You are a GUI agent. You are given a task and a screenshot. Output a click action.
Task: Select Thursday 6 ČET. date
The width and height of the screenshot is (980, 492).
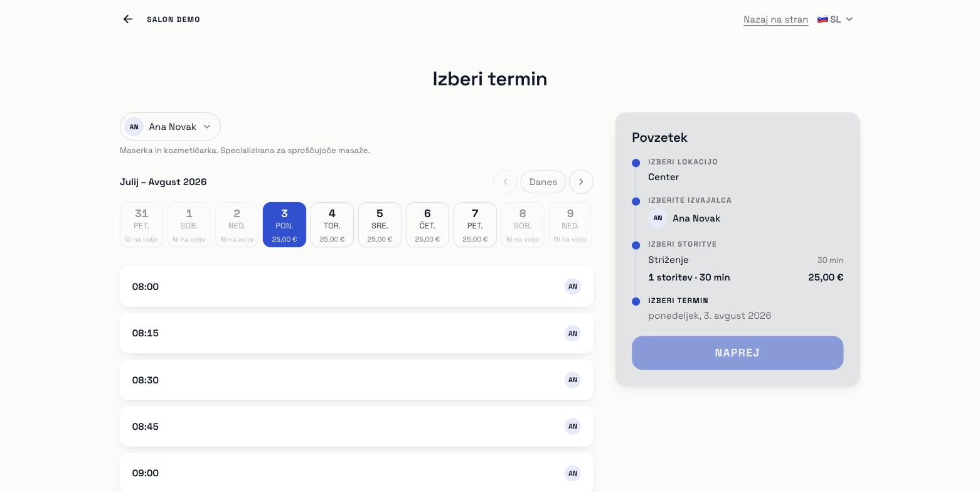[x=427, y=225]
